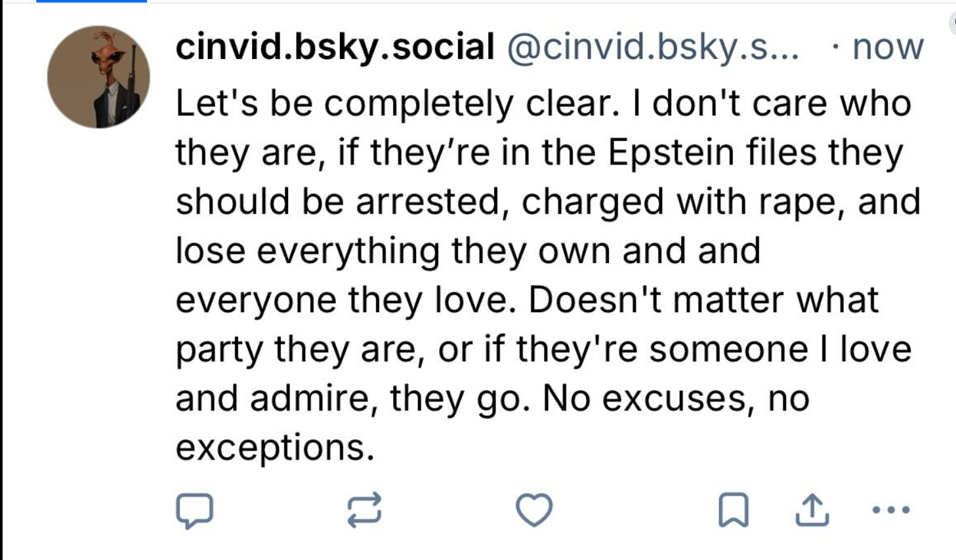Repost this cinvid.bsky.social post

(x=364, y=510)
